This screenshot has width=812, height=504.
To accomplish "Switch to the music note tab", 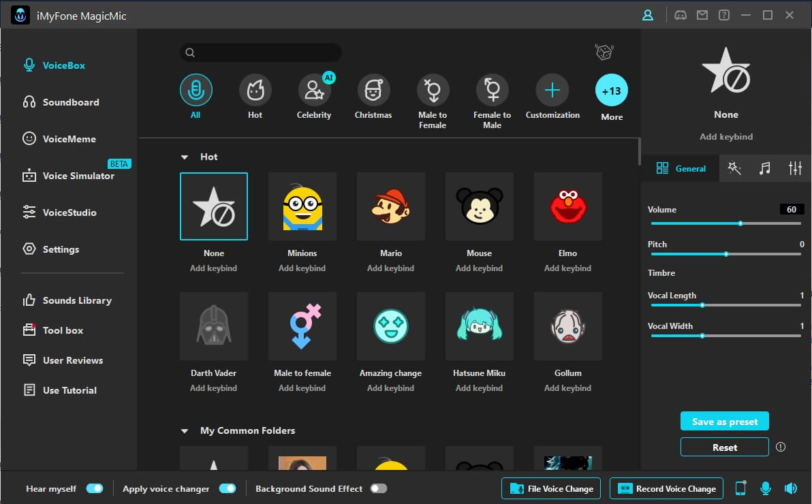I will [764, 168].
